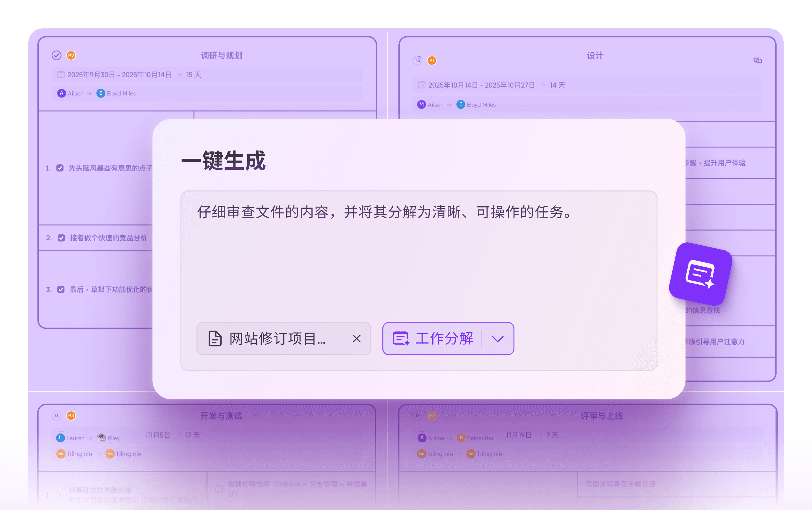Click the 15 progress indicator in 设计
The height and width of the screenshot is (510, 812).
pos(417,60)
